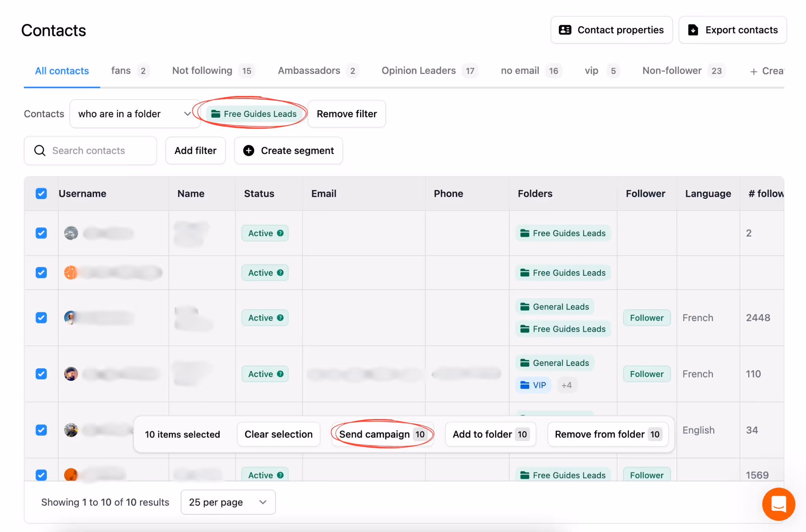This screenshot has height=532, width=806.
Task: Open the 'who are in a folder' dropdown
Action: 135,114
